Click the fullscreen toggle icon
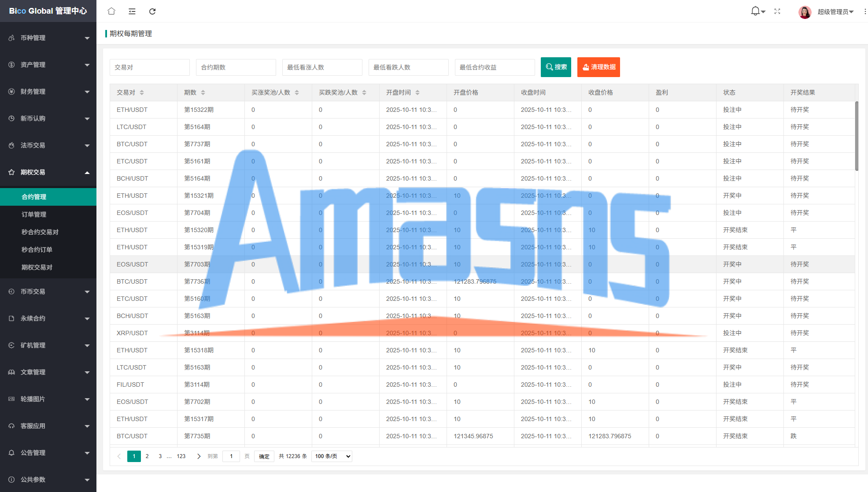Screen dimensions: 868x492 tap(777, 11)
